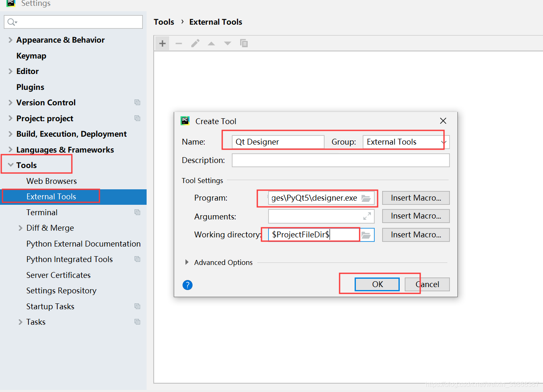Click the Version Control project-level icon
The image size is (543, 392).
pyautogui.click(x=137, y=102)
